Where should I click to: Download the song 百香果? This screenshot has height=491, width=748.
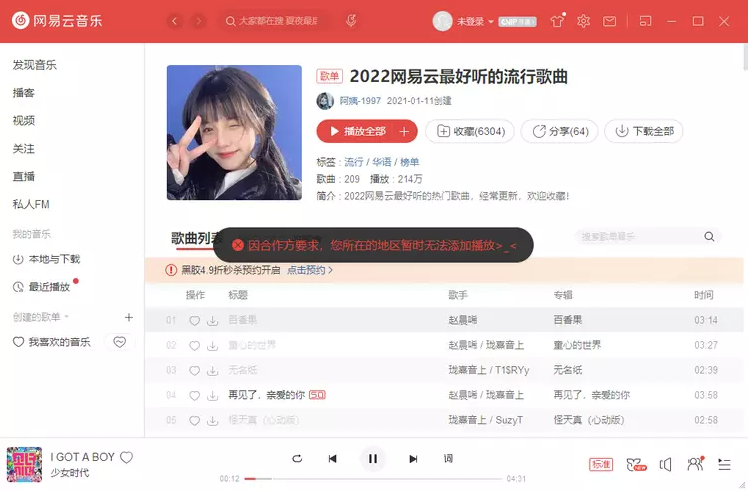tap(212, 320)
